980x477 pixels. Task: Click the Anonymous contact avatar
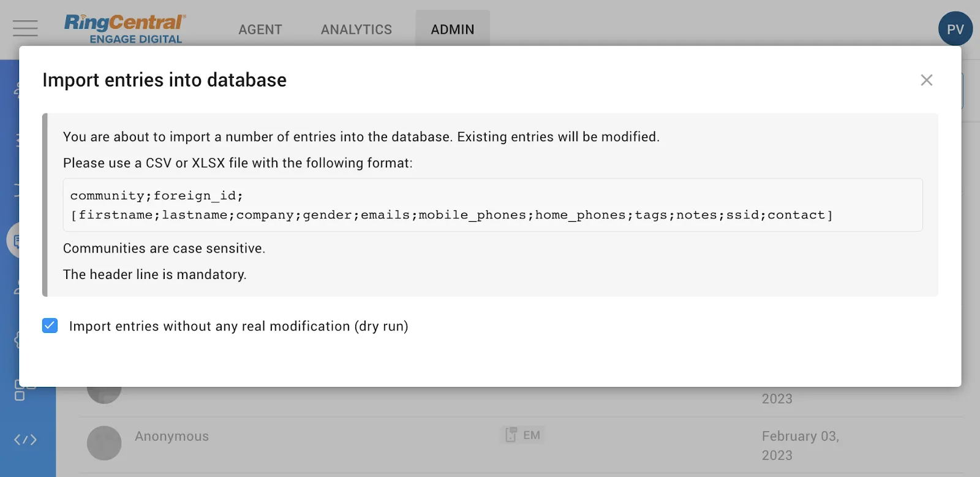[x=104, y=443]
